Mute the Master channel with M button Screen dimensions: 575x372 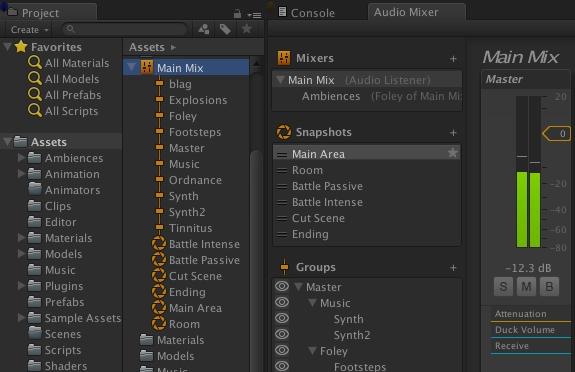tap(526, 287)
